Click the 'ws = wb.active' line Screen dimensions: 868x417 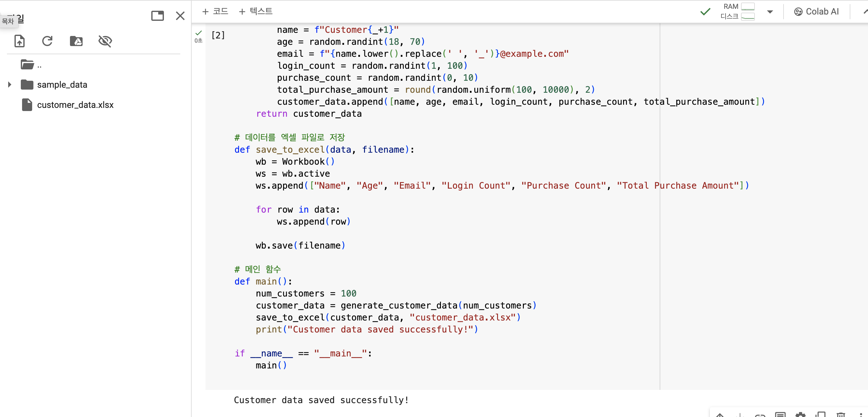[x=293, y=173]
